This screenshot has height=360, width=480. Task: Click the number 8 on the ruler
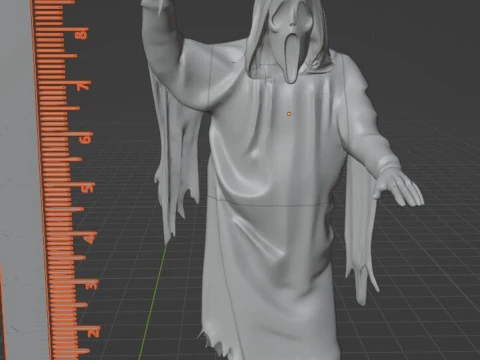pos(82,34)
